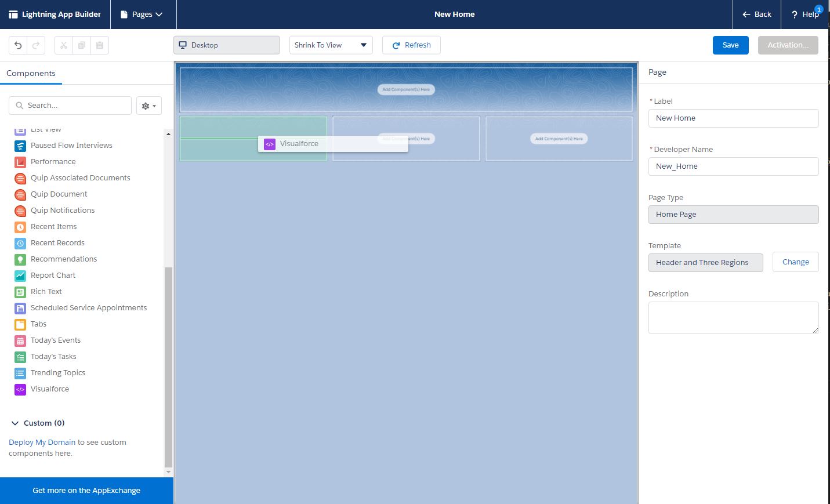The image size is (830, 504).
Task: Follow the Deploy My Domain link
Action: pos(42,443)
